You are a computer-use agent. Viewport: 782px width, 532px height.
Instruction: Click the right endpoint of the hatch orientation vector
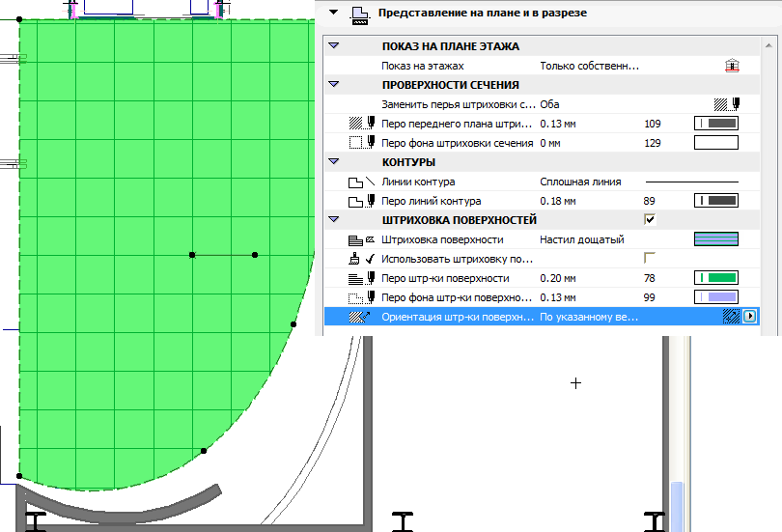click(x=255, y=255)
